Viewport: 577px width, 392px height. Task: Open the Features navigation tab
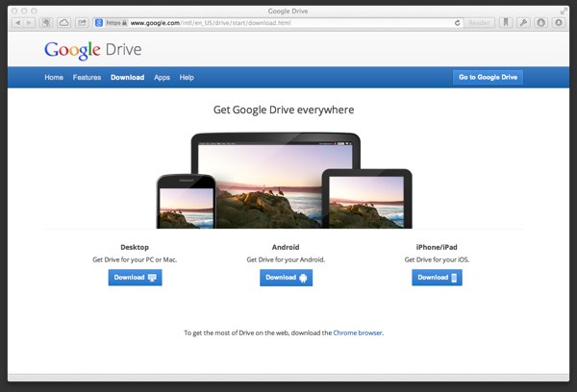(x=87, y=77)
